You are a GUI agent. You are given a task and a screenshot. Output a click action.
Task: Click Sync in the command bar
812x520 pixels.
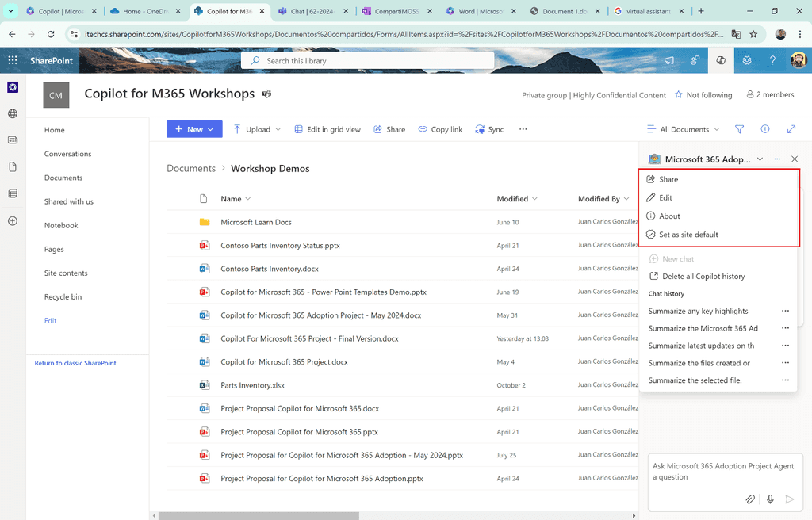(489, 129)
